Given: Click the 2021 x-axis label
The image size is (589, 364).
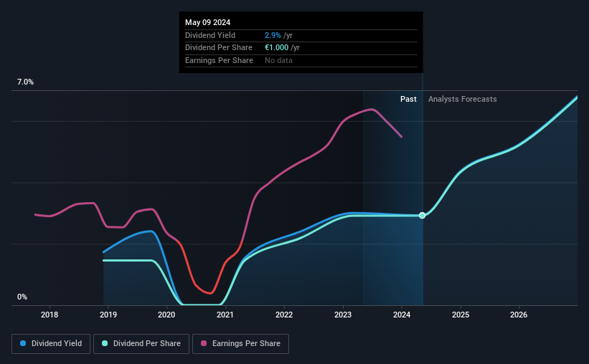Looking at the screenshot, I should 225,315.
